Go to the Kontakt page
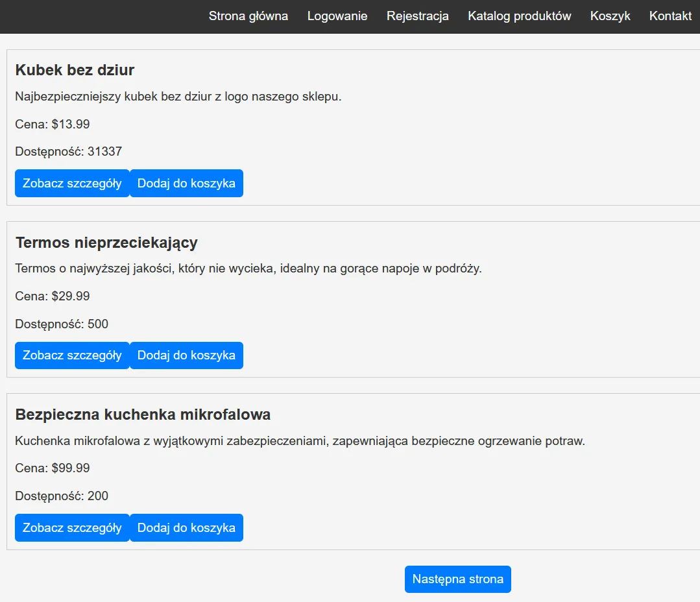The width and height of the screenshot is (700, 602). (670, 16)
